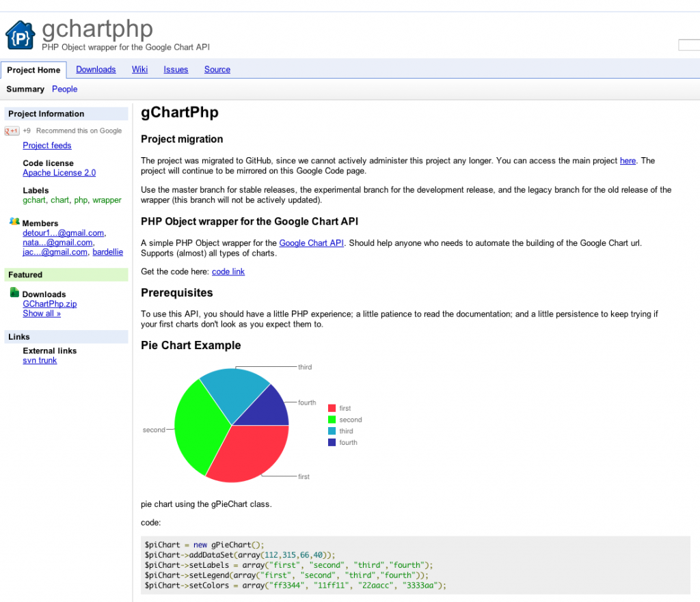This screenshot has width=700, height=602.
Task: Switch to the Downloads tab
Action: (96, 69)
